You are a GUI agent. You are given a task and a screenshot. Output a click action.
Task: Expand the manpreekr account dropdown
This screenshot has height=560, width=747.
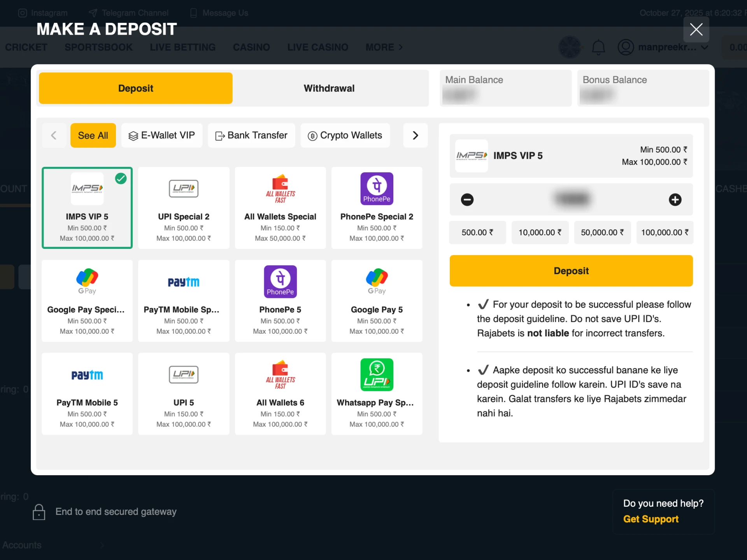pos(664,47)
